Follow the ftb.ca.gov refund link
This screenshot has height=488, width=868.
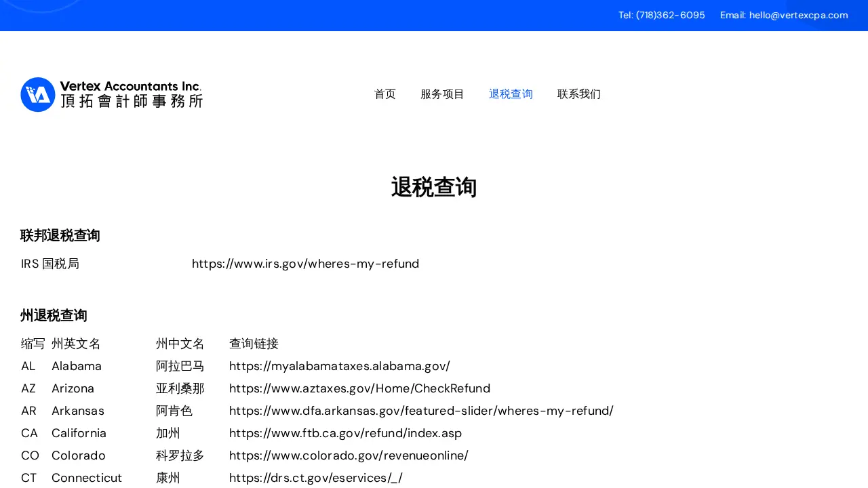pos(345,433)
